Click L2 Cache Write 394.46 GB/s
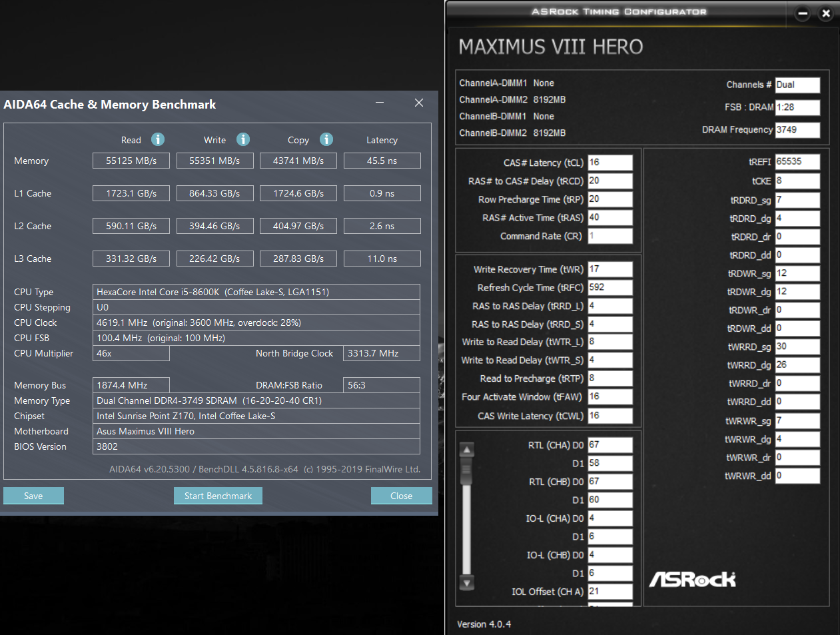Viewport: 840px width, 635px height. pyautogui.click(x=214, y=226)
